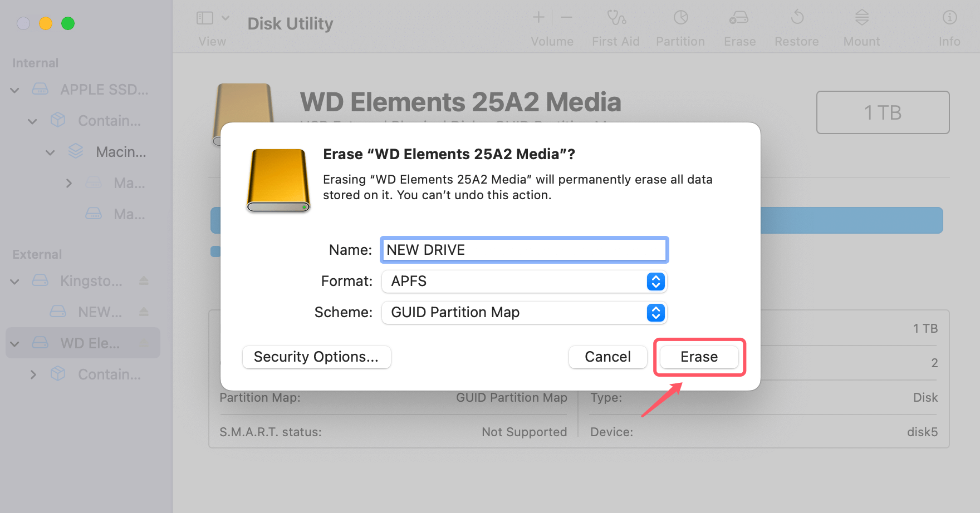Select the WD Elements disk in sidebar
The height and width of the screenshot is (513, 980).
(x=90, y=343)
